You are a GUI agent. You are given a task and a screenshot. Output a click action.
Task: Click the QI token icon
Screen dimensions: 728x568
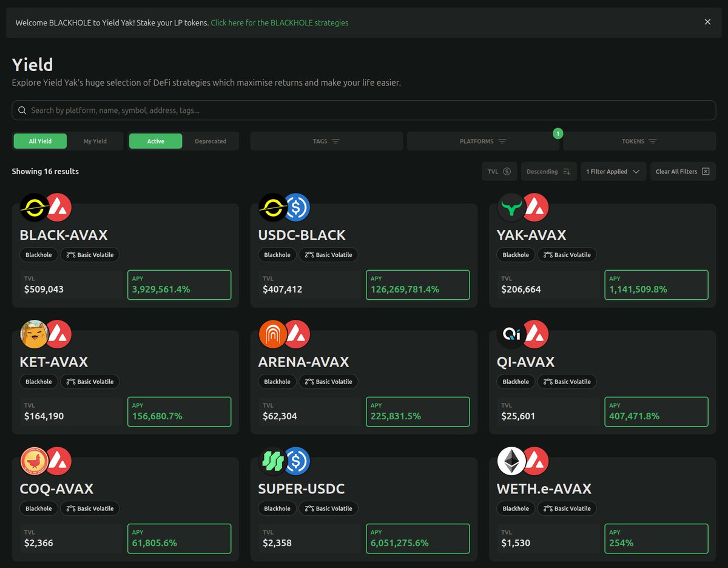511,334
